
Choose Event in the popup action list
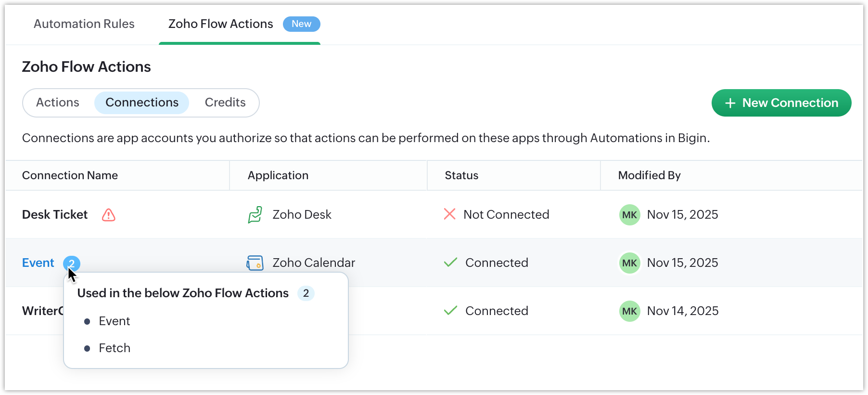point(115,321)
